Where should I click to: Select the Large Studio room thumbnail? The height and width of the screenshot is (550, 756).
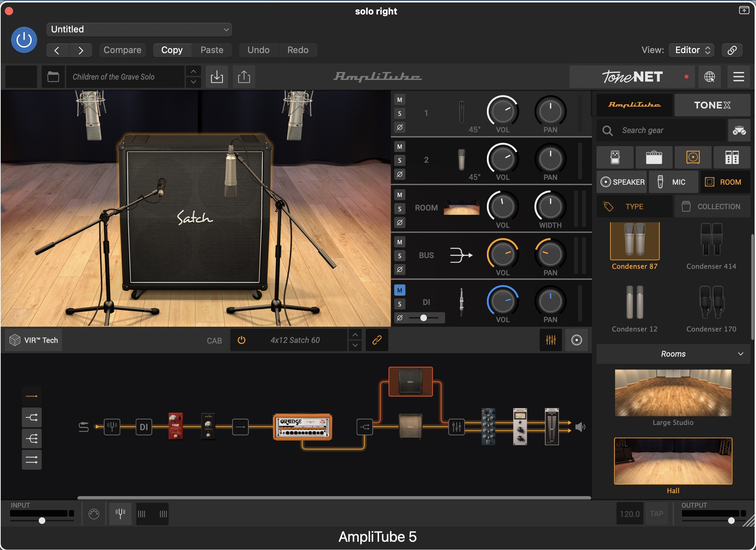[673, 393]
